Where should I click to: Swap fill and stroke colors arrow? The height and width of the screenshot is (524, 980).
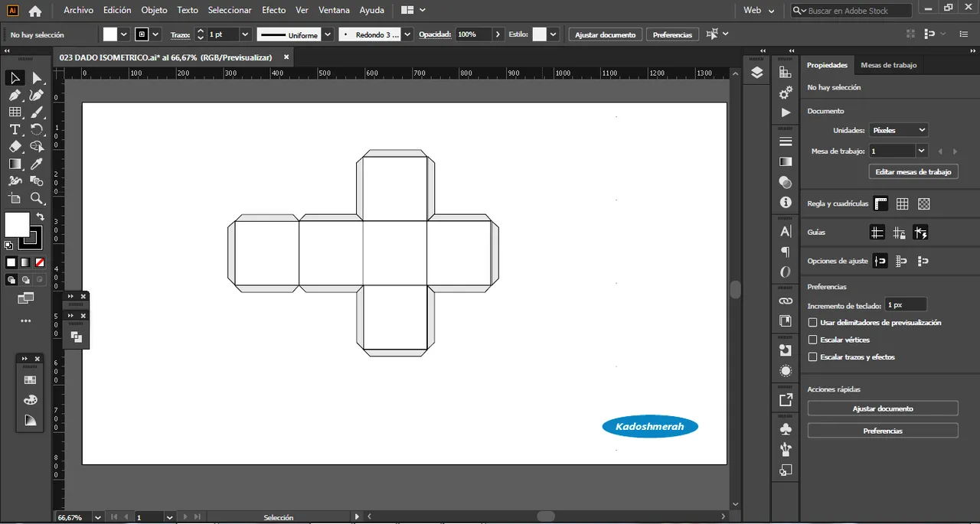coord(41,217)
